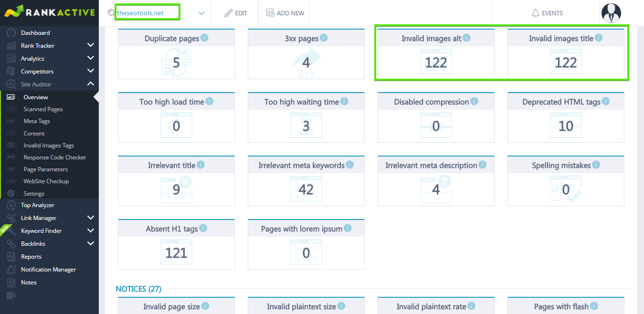Open Deprecated HTML tags card showing 10
Image resolution: width=644 pixels, height=314 pixels.
pos(566,117)
